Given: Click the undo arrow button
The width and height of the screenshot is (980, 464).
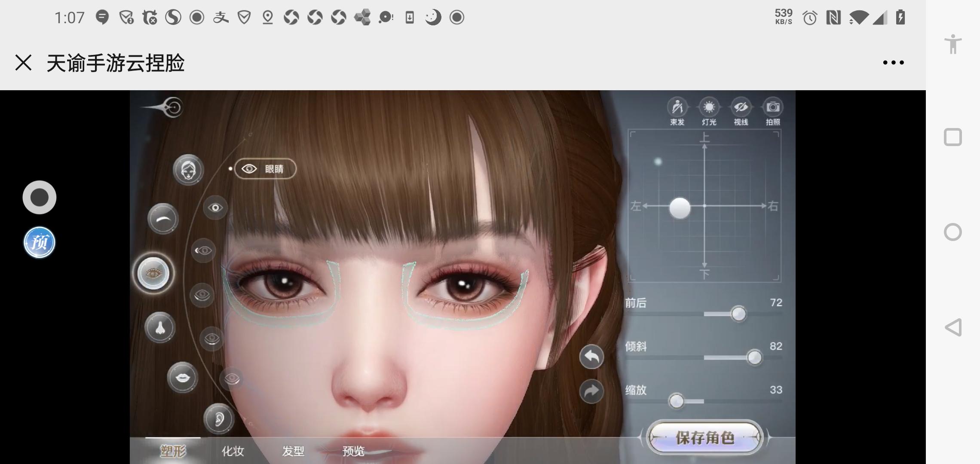Looking at the screenshot, I should pyautogui.click(x=592, y=357).
